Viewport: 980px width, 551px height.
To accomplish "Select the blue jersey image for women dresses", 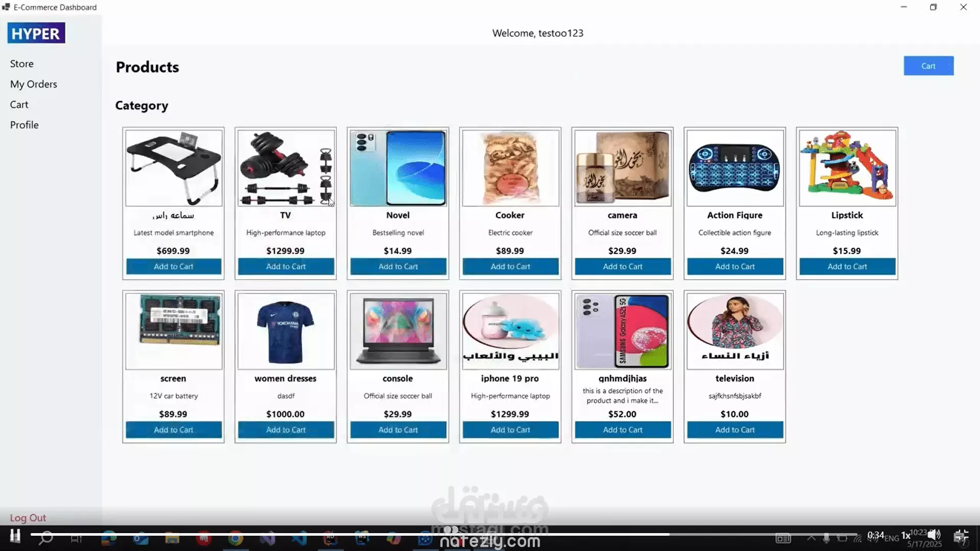I will [x=286, y=331].
